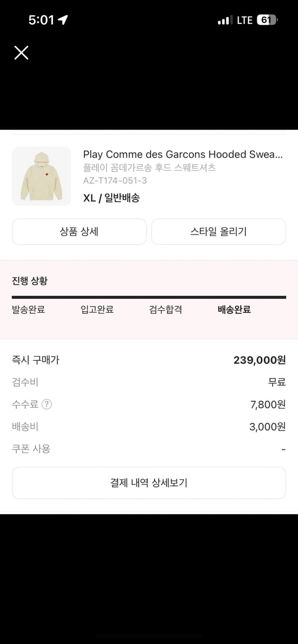Screen dimensions: 298x644
Task: Tap the progress bar under 진행 상황
Action: pos(149,296)
